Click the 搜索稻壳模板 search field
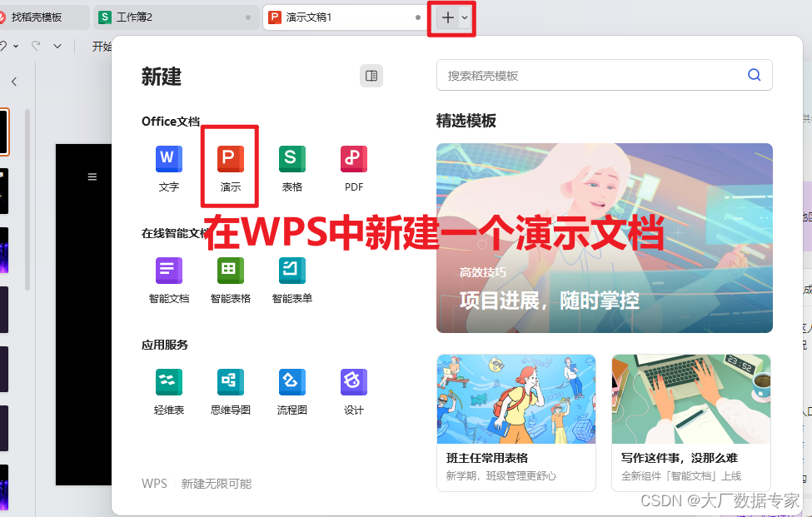The height and width of the screenshot is (517, 812). click(605, 75)
